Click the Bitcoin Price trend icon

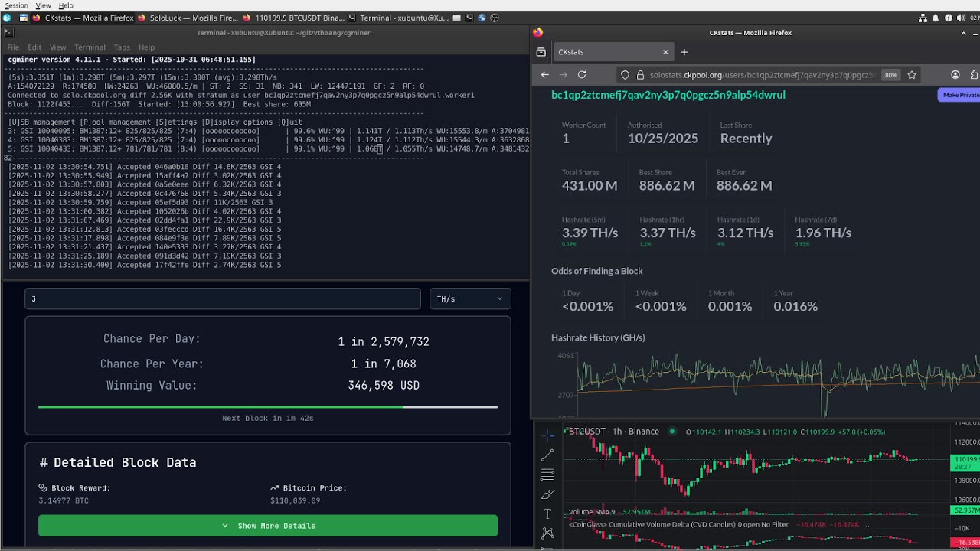(274, 487)
